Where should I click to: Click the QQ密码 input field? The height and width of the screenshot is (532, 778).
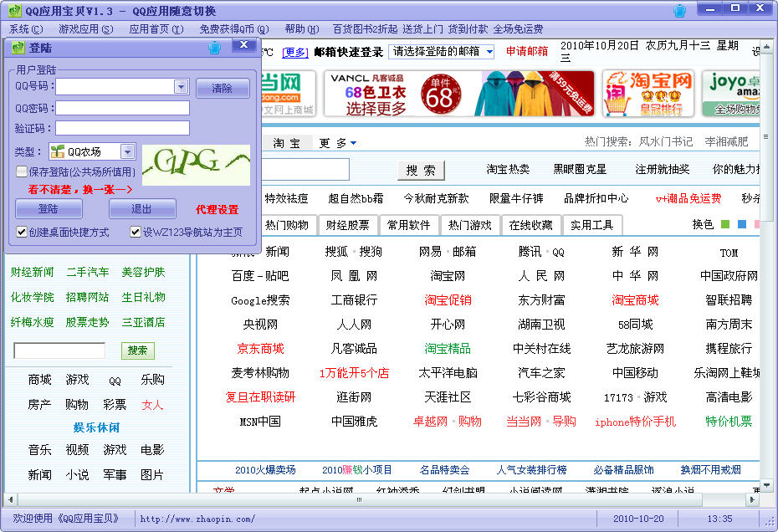tap(122, 108)
